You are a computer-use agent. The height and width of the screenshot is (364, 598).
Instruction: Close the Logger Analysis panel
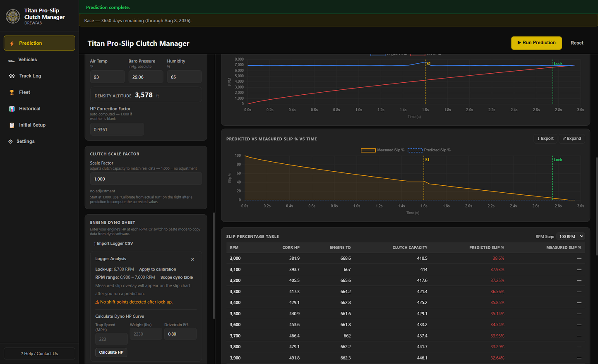[x=192, y=259]
